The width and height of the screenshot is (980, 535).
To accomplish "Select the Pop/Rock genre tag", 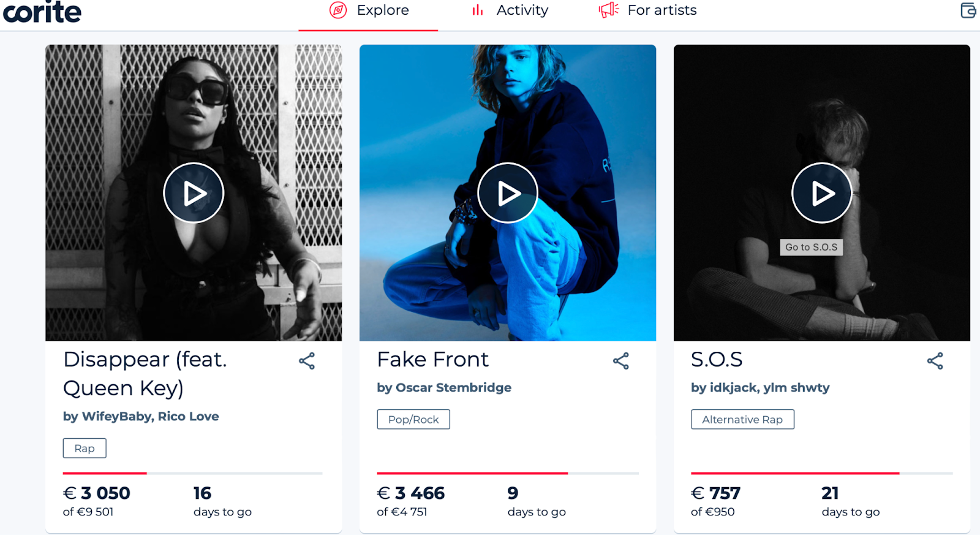I will tap(413, 419).
